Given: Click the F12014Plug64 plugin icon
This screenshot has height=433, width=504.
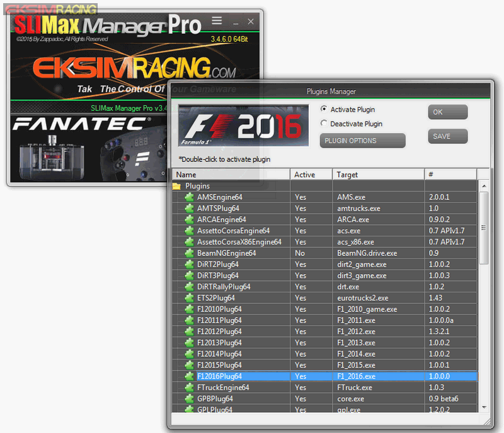Looking at the screenshot, I should 190,354.
